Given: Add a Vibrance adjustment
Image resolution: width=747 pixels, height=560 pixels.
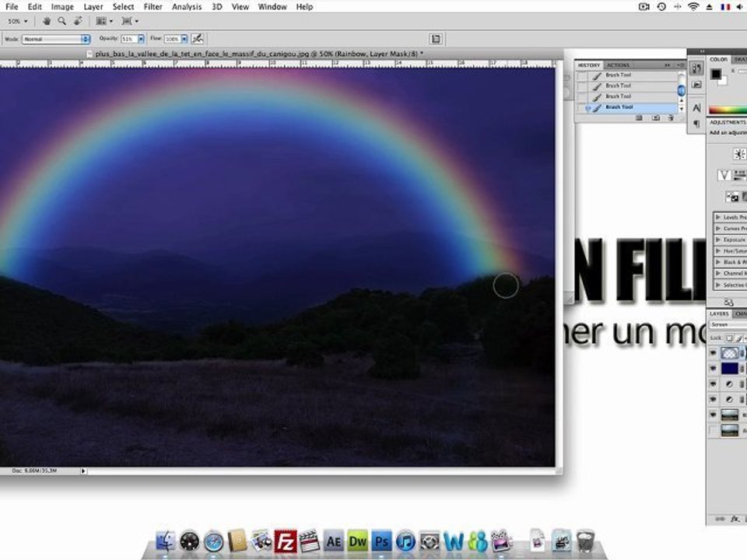Looking at the screenshot, I should (724, 175).
